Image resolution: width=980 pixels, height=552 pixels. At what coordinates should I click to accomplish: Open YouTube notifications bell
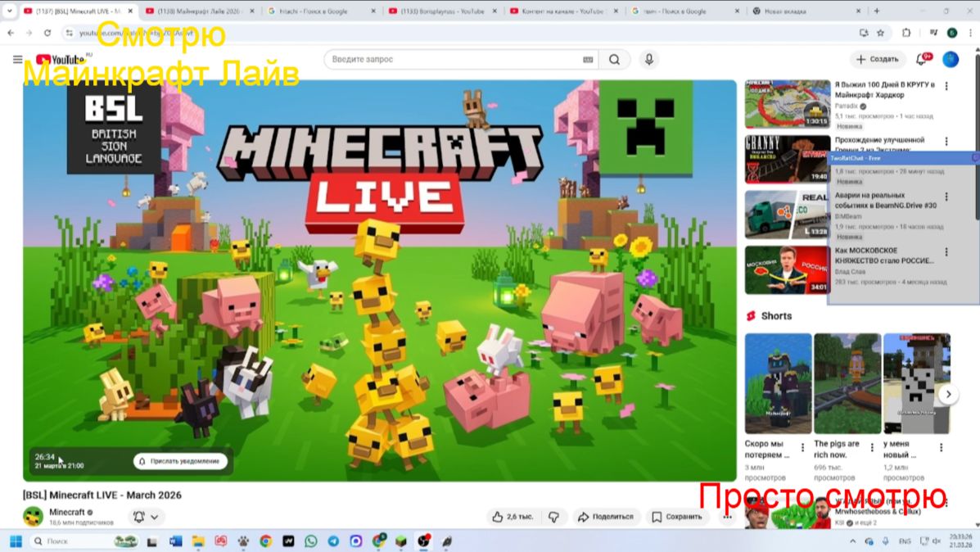click(922, 60)
